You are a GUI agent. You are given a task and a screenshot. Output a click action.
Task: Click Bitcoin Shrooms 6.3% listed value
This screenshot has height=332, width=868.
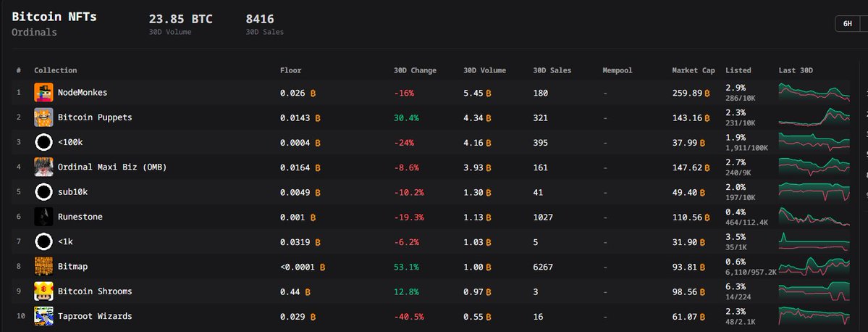coord(736,286)
